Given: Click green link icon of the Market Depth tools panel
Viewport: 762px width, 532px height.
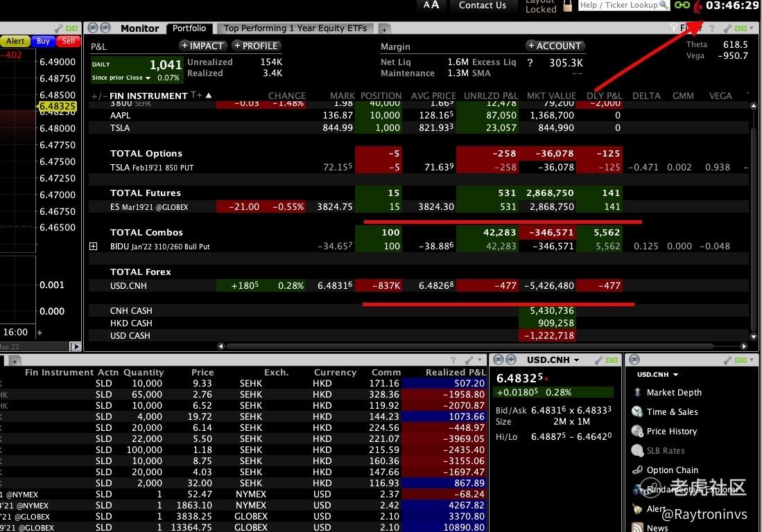Looking at the screenshot, I should [x=741, y=360].
